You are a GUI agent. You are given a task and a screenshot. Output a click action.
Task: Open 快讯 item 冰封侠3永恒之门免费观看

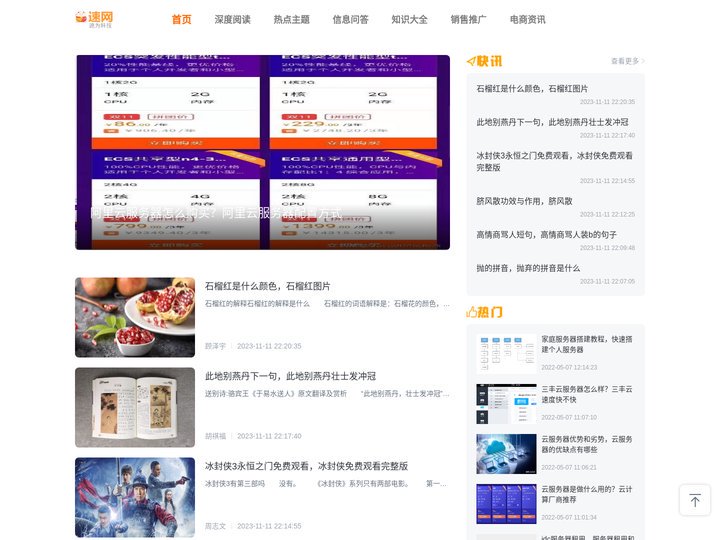click(x=554, y=162)
